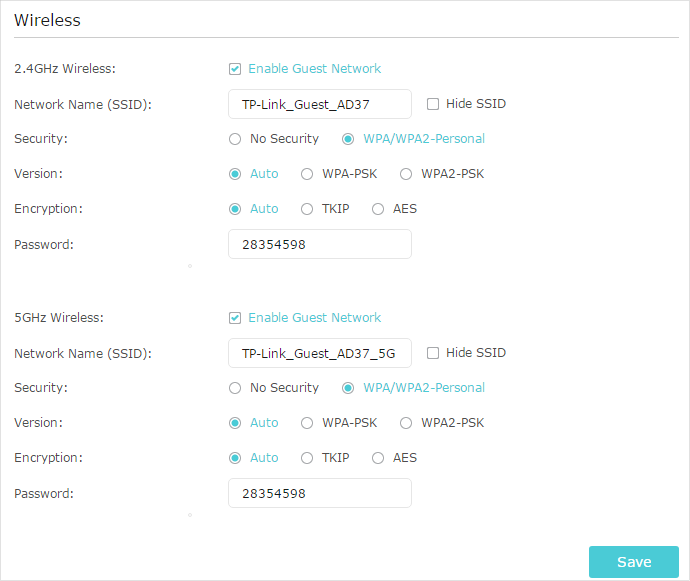Choose WPA-PSK version for 5GHz
Image resolution: width=690 pixels, height=581 pixels.
(307, 423)
